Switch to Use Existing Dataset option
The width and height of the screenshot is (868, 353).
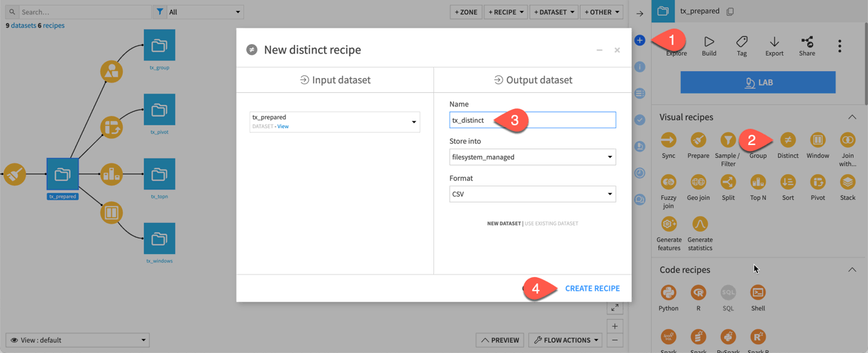pyautogui.click(x=550, y=224)
